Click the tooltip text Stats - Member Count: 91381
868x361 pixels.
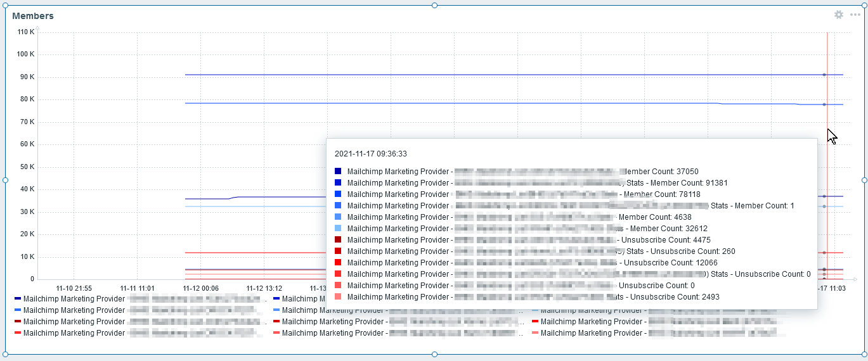pyautogui.click(x=677, y=183)
